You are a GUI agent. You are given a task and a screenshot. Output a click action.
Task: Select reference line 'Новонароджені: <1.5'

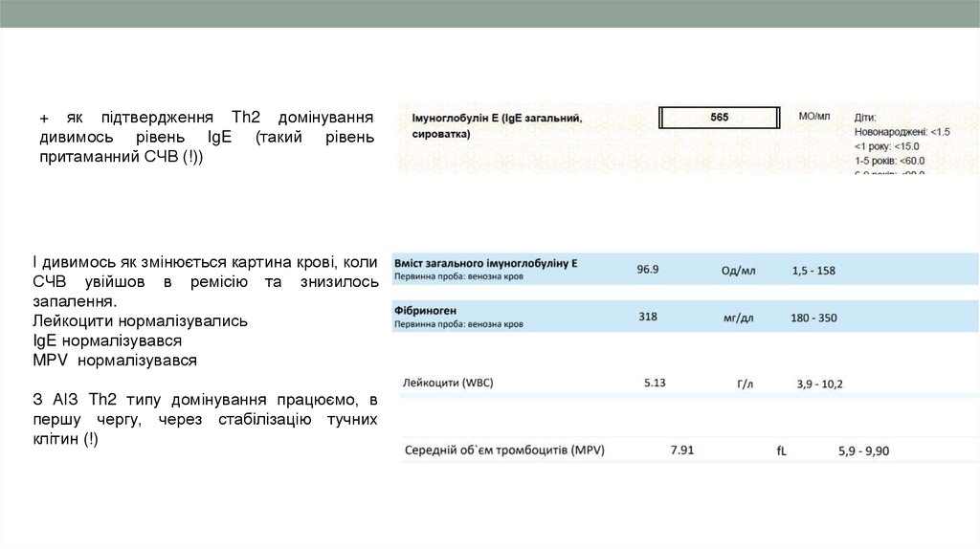point(902,132)
